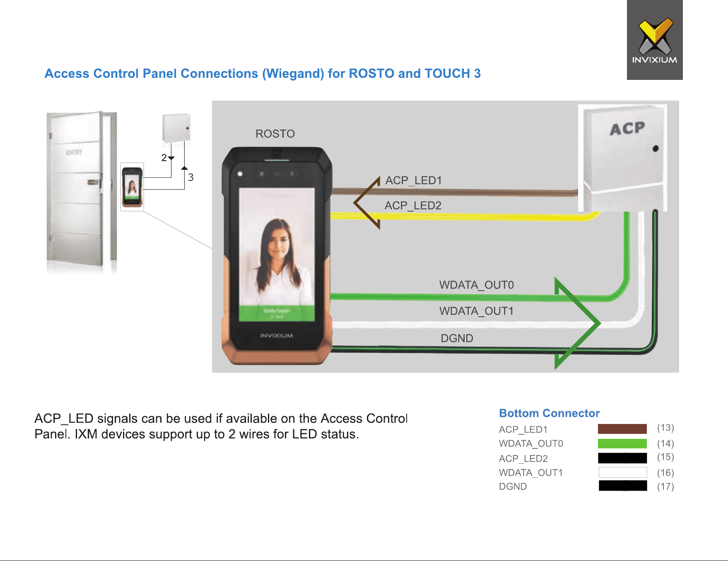Click the page title about Wiegand connections
The height and width of the screenshot is (561, 728).
(x=263, y=74)
